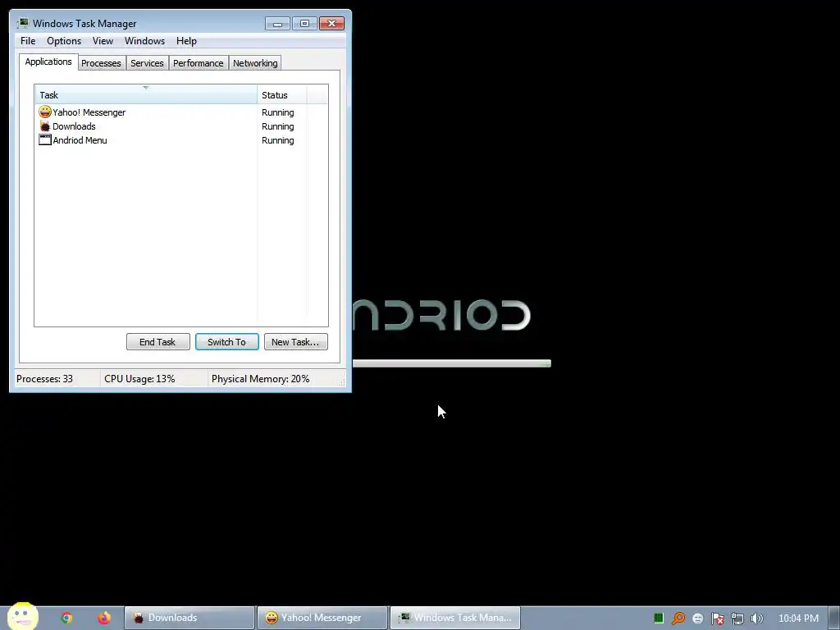Click the orange magnifier tray icon
Viewport: 840px width, 630px height.
[678, 619]
